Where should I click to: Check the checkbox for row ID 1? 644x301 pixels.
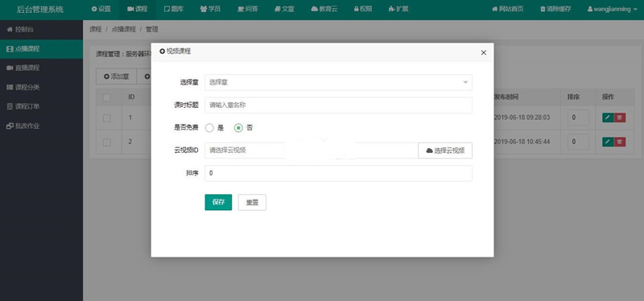(x=107, y=118)
